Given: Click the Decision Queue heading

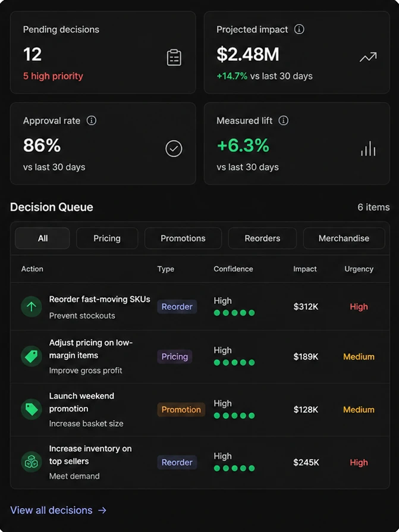Looking at the screenshot, I should click(x=52, y=207).
